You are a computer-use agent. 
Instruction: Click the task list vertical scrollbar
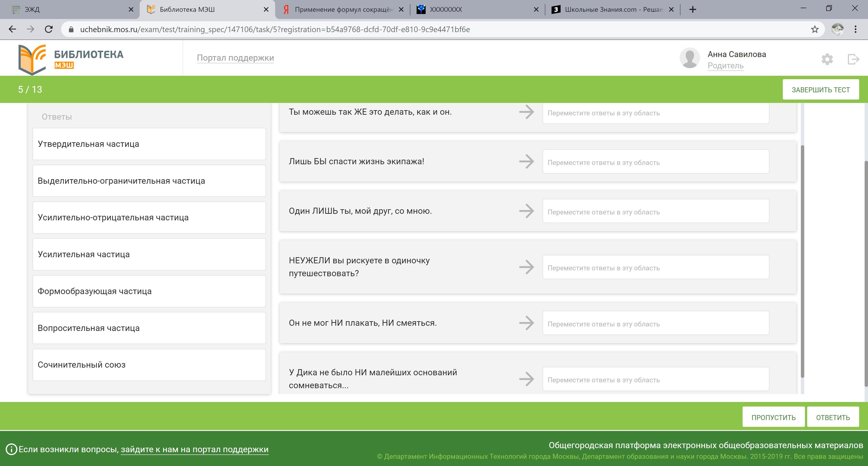802,261
